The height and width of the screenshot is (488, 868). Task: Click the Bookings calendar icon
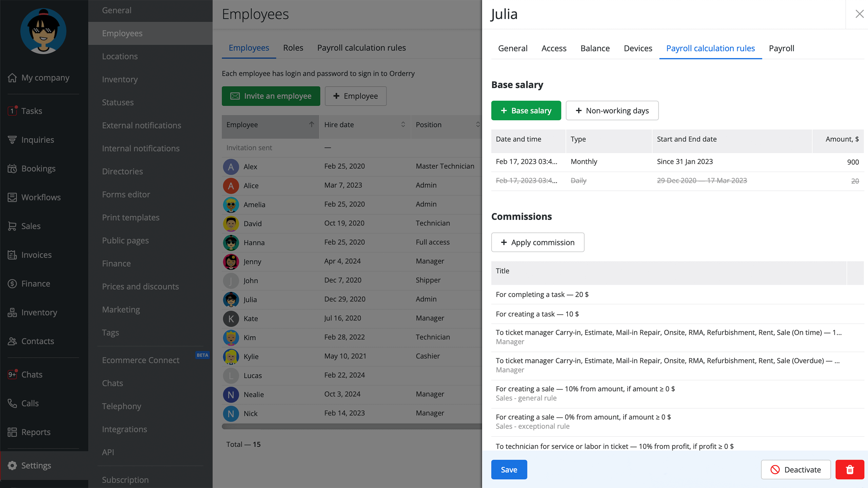[x=12, y=168]
